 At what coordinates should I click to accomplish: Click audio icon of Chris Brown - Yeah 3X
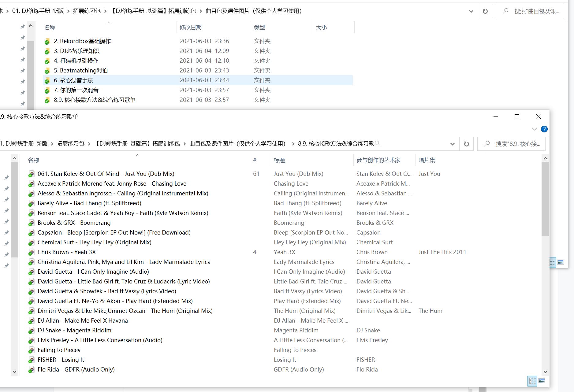[31, 252]
